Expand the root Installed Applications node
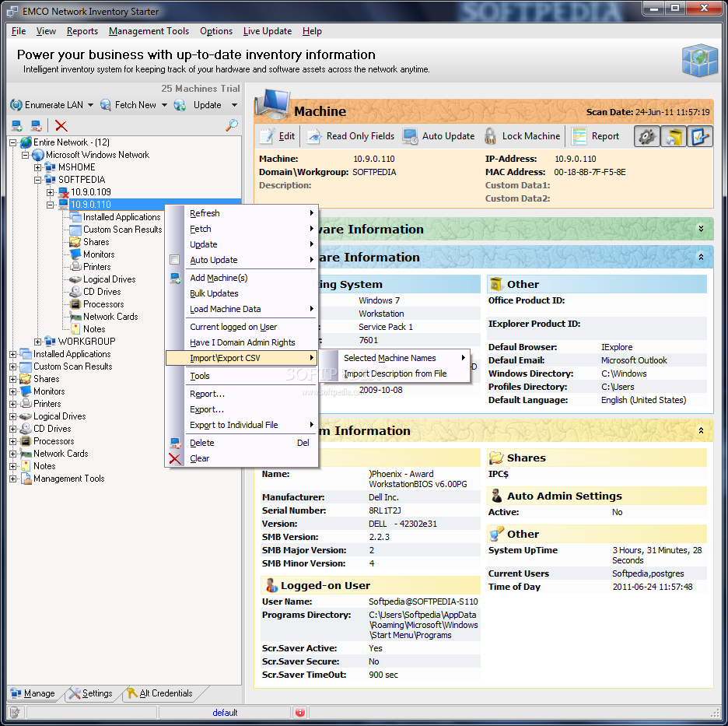The height and width of the screenshot is (726, 728). tap(13, 354)
